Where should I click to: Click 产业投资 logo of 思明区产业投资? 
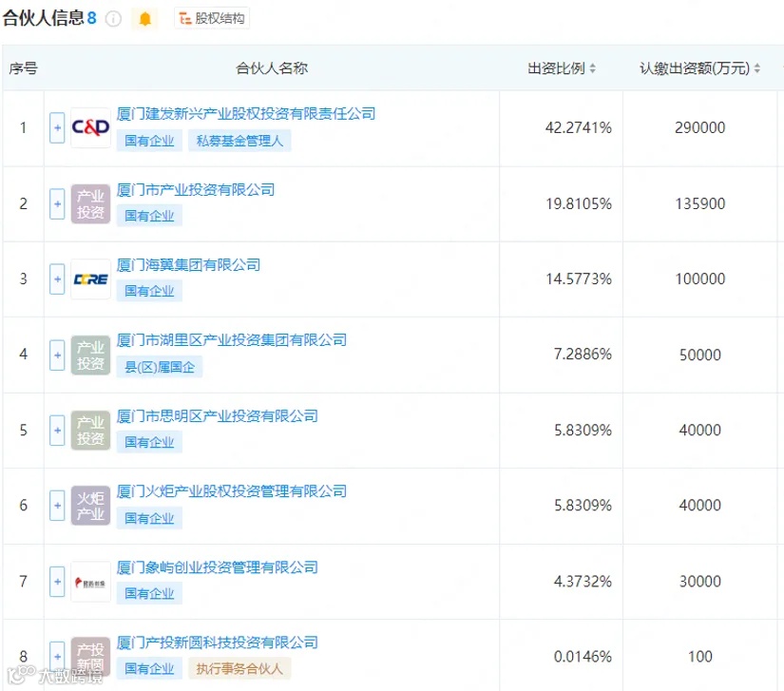90,430
